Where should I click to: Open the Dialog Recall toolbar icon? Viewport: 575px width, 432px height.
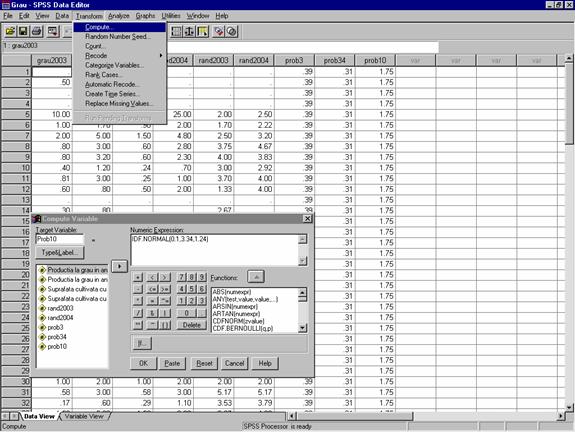(53, 32)
